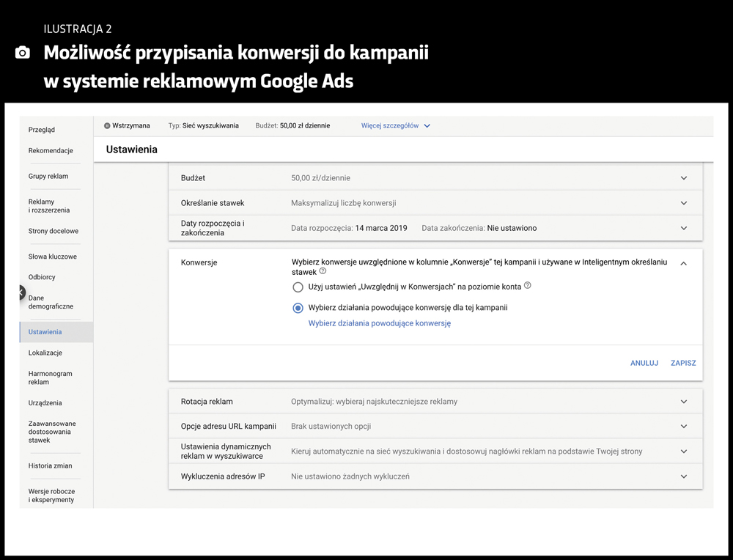Expand the Określanie stawek row
The image size is (733, 560).
click(683, 203)
